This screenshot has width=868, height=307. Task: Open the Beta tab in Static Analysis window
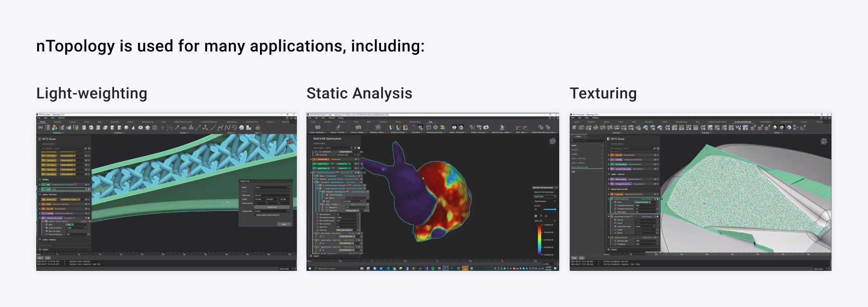tap(430, 122)
